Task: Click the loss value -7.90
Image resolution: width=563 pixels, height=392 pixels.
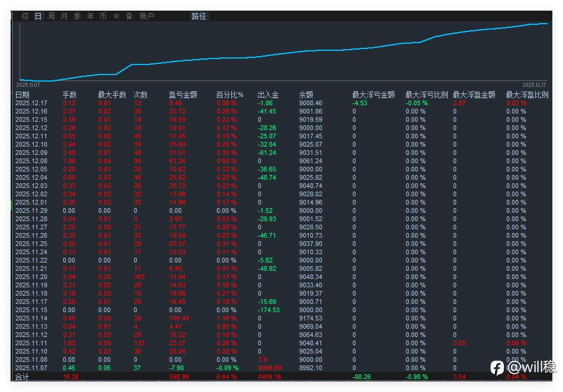Action: tap(176, 368)
